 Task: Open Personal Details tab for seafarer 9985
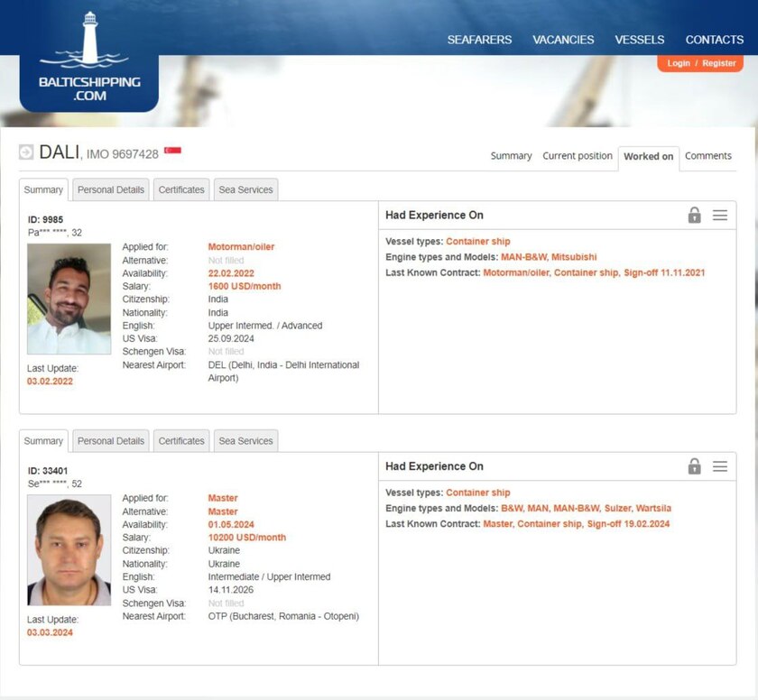(111, 189)
